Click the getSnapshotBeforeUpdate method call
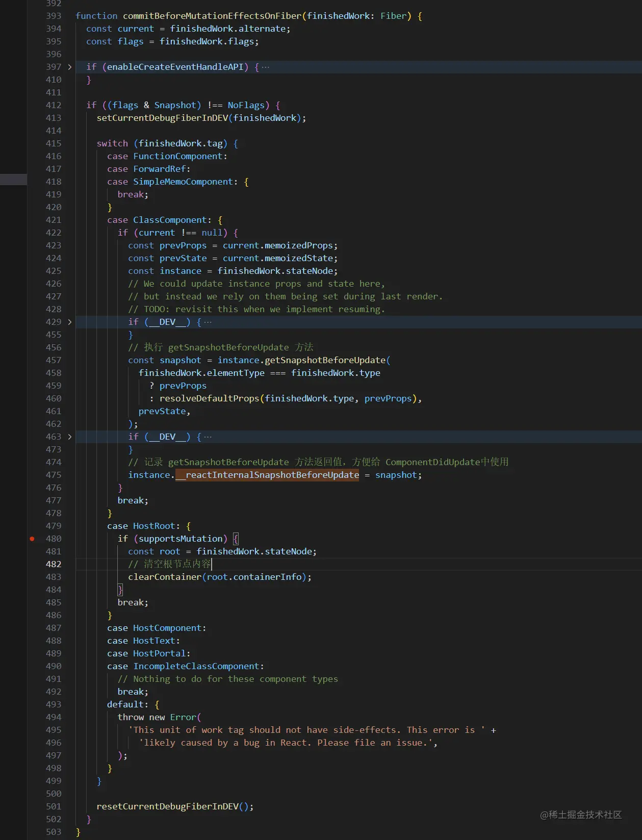This screenshot has height=840, width=642. pyautogui.click(x=325, y=360)
